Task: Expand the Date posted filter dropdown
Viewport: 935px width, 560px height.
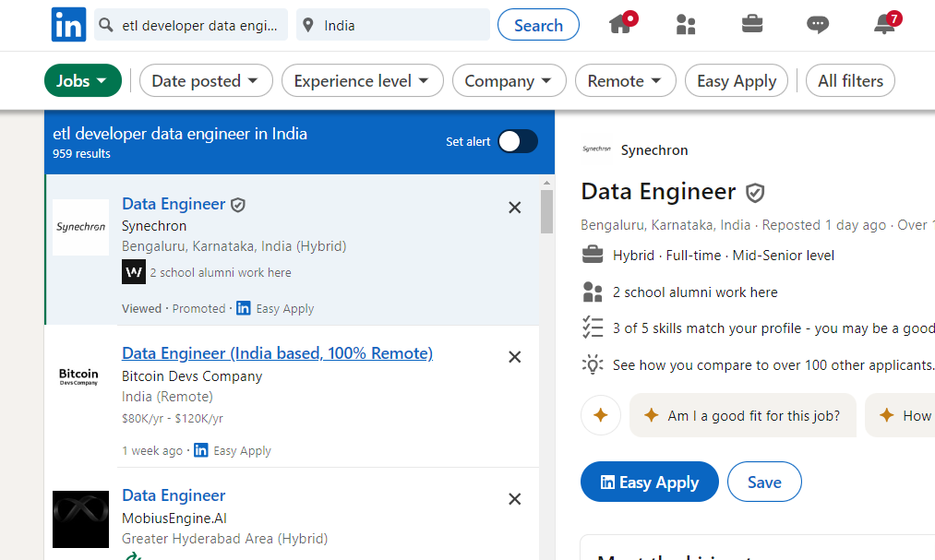Action: point(206,81)
